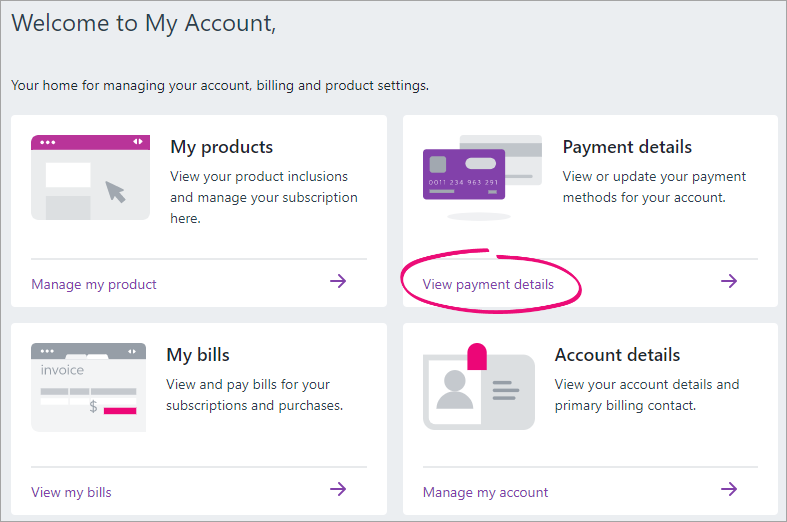
Task: Open the Manage my product link
Action: (94, 284)
